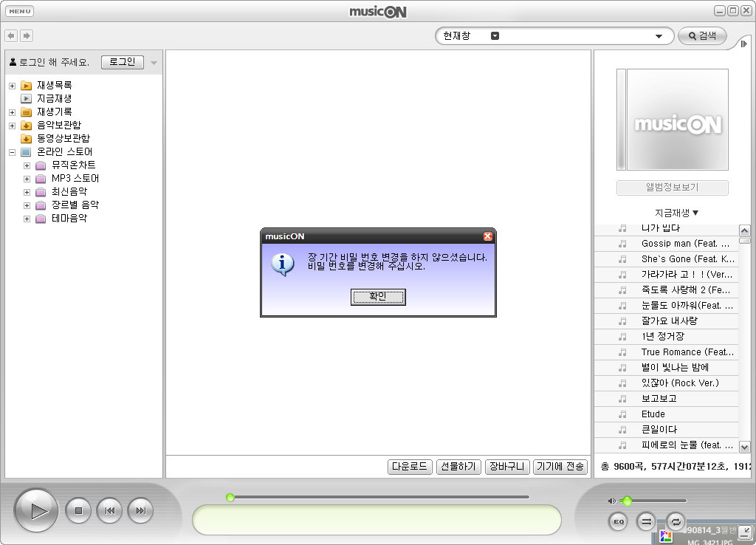The width and height of the screenshot is (756, 545).
Task: Click the info icon in the dialog
Action: point(283,264)
